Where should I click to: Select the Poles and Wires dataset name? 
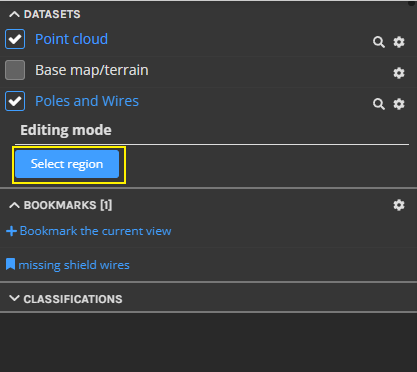87,101
